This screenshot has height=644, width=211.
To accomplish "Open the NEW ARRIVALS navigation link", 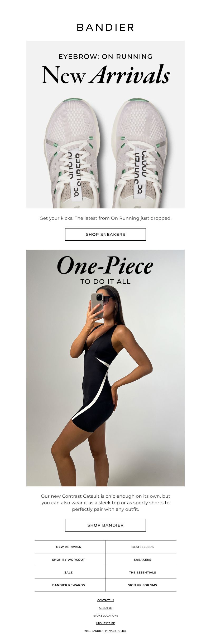I will pyautogui.click(x=69, y=547).
